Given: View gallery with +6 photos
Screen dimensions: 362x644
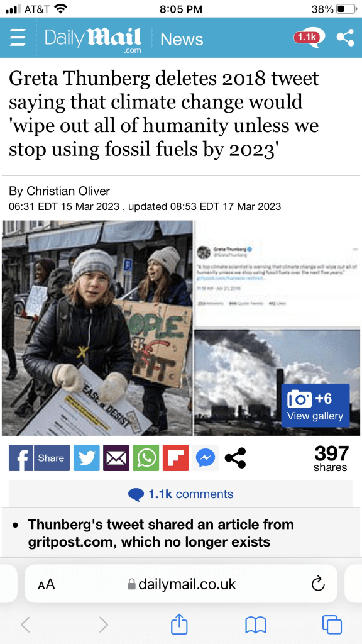Looking at the screenshot, I should pyautogui.click(x=315, y=406).
